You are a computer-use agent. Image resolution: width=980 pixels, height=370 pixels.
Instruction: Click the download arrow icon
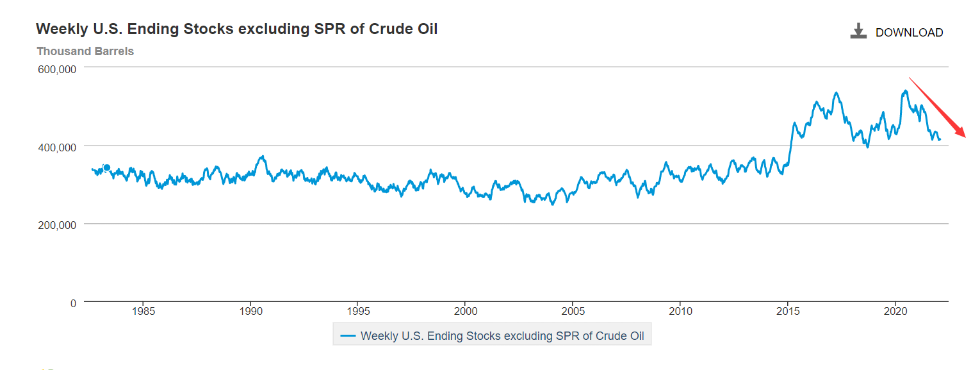tap(858, 31)
